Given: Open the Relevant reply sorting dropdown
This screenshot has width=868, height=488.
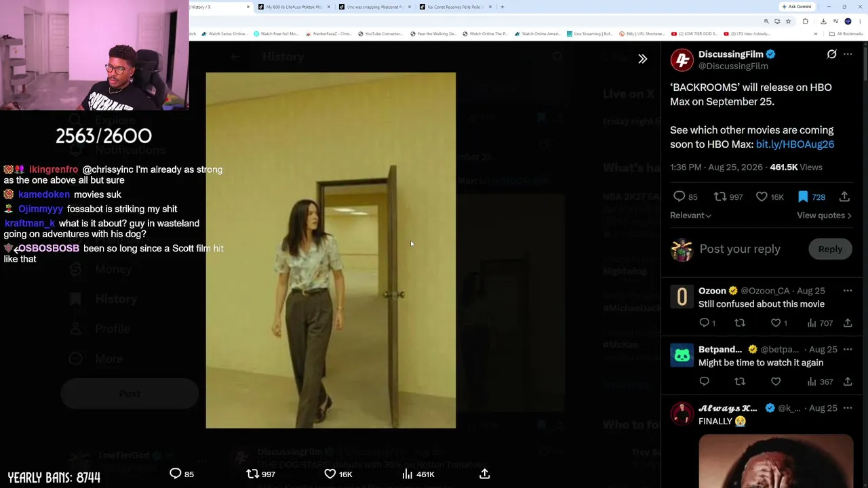Looking at the screenshot, I should pos(690,216).
